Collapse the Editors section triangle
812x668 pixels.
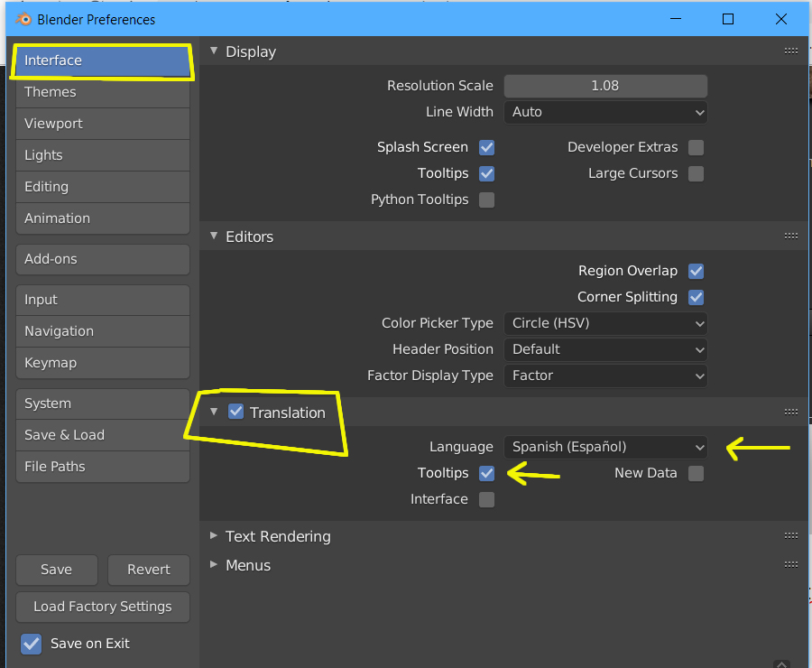coord(214,237)
